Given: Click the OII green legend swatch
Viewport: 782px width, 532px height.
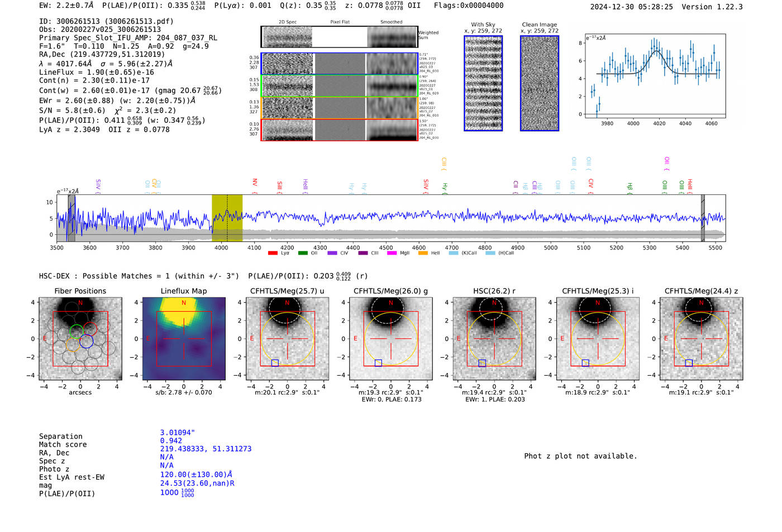Looking at the screenshot, I should point(303,253).
